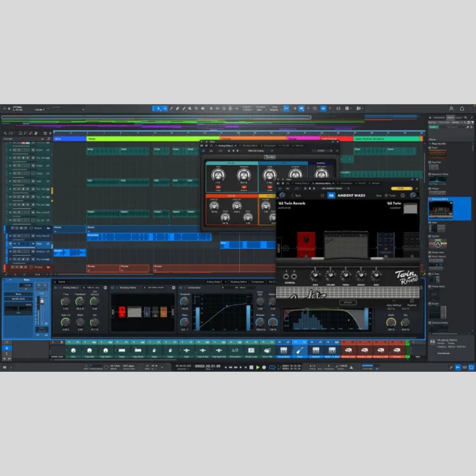Enable loop playback in the transport
The height and width of the screenshot is (476, 476).
coord(272,367)
